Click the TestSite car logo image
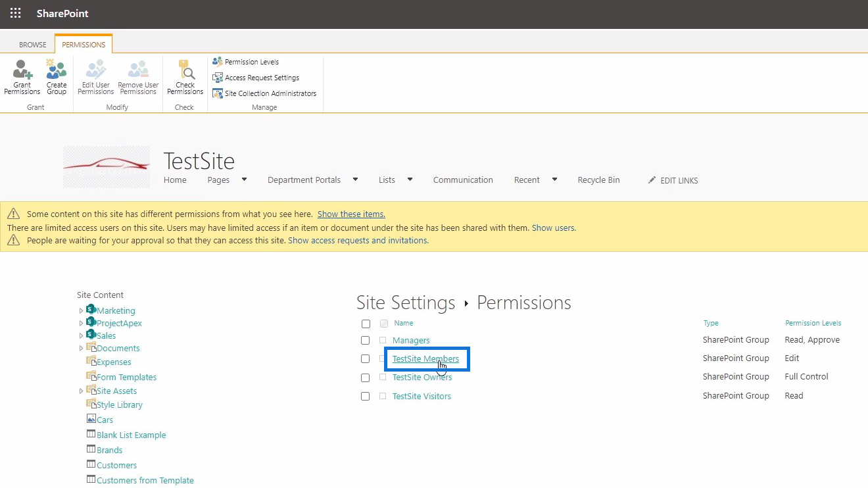 (x=107, y=167)
